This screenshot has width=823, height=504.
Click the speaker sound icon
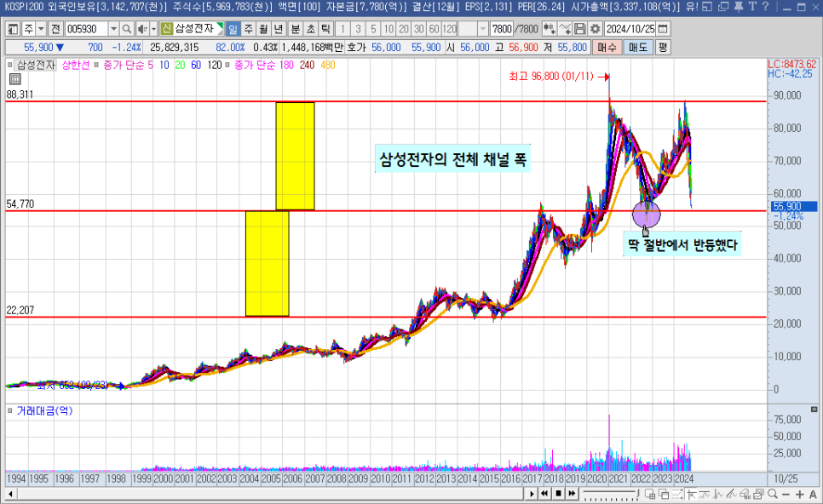pyautogui.click(x=141, y=29)
